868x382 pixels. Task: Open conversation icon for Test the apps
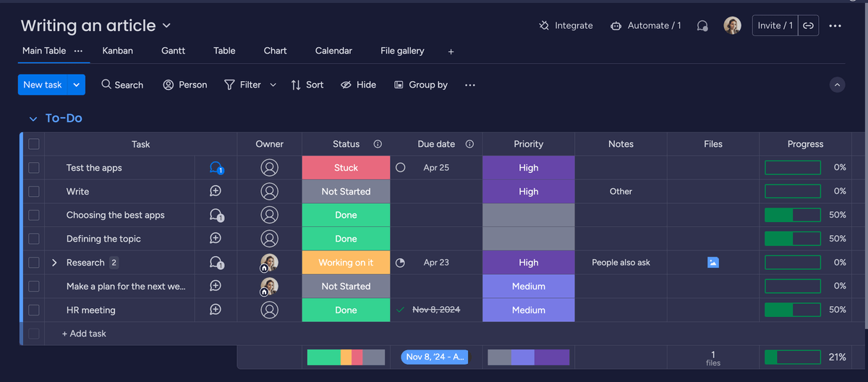coord(216,168)
